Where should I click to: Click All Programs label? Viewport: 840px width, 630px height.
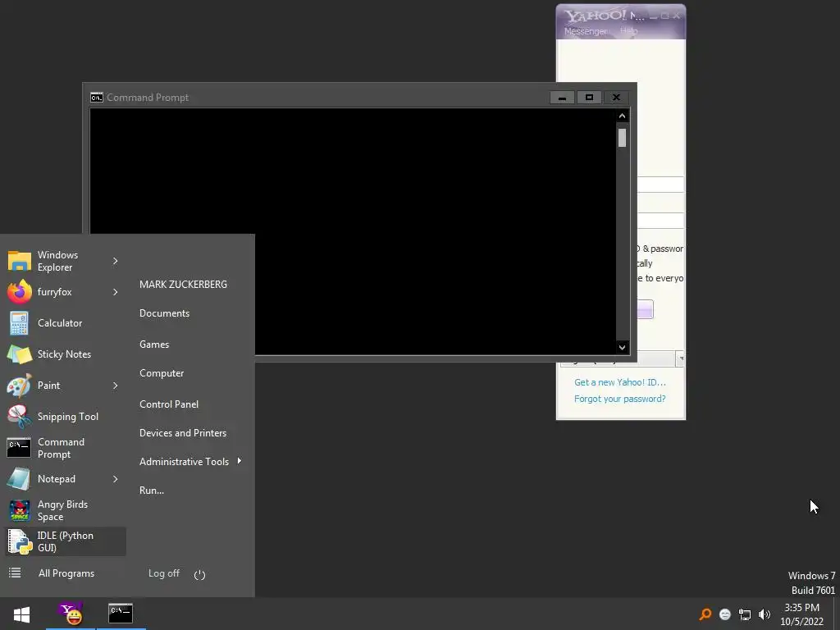pyautogui.click(x=66, y=573)
